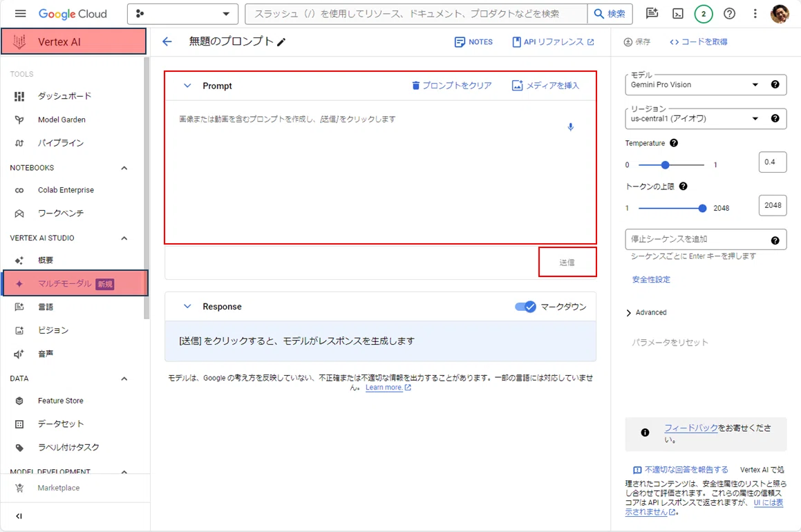801x532 pixels.
Task: Open the three-dot settings menu
Action: pyautogui.click(x=755, y=14)
